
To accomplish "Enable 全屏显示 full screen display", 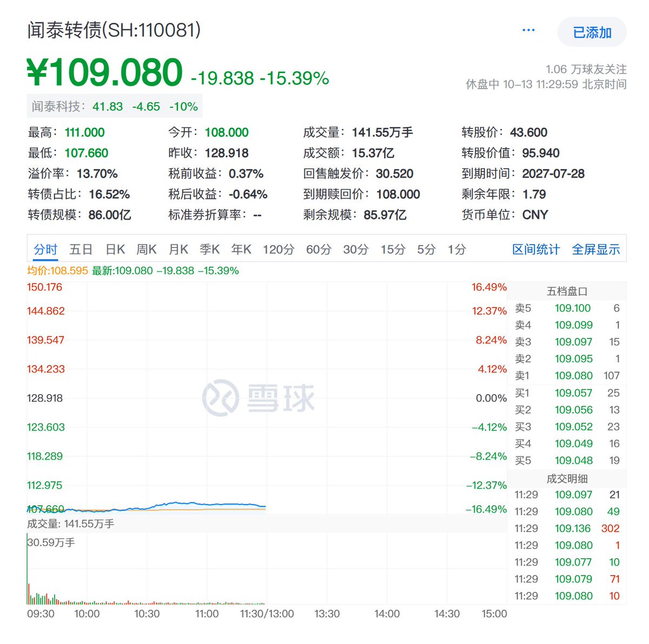I will click(596, 249).
